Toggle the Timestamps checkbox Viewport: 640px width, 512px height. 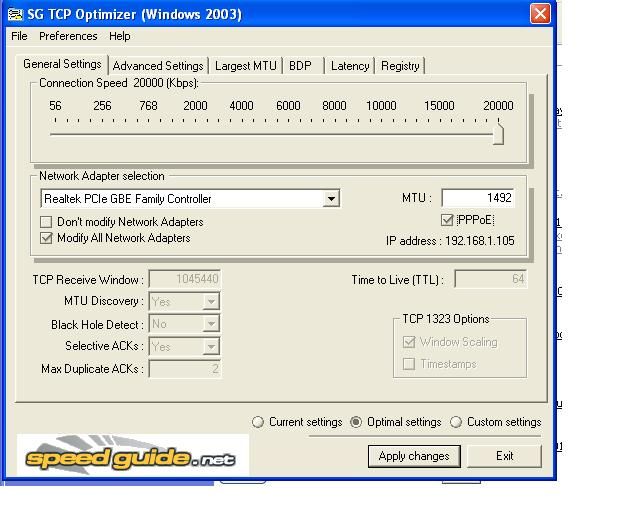pos(409,364)
